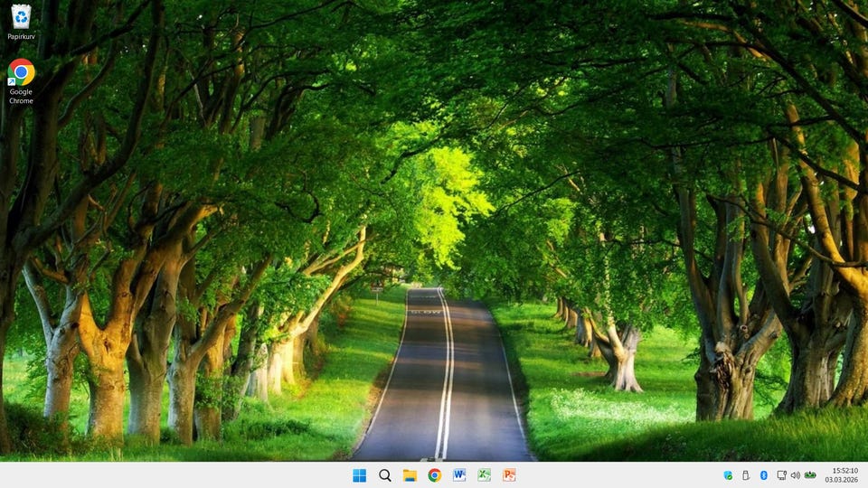Click the date 03.03.2026 in the tray
This screenshot has width=868, height=488.
842,480
